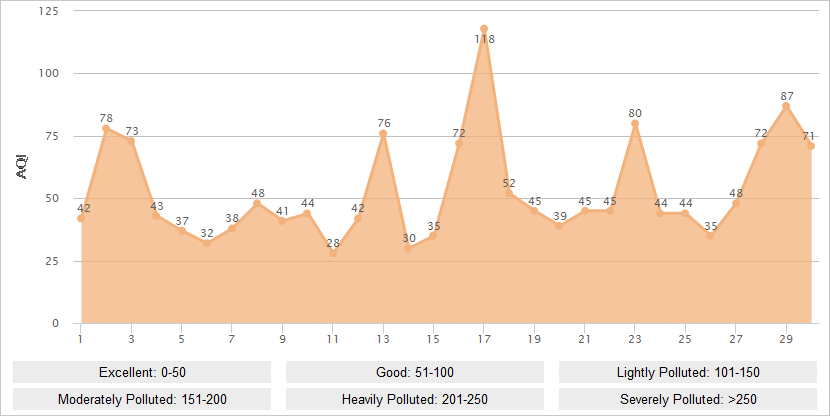Click the data point labeled 52
The width and height of the screenshot is (830, 416).
[509, 193]
